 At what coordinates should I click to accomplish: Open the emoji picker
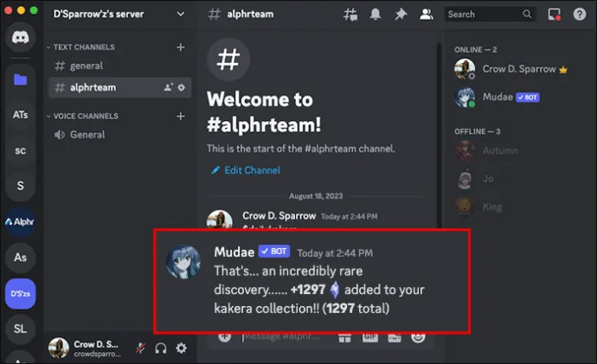click(418, 336)
